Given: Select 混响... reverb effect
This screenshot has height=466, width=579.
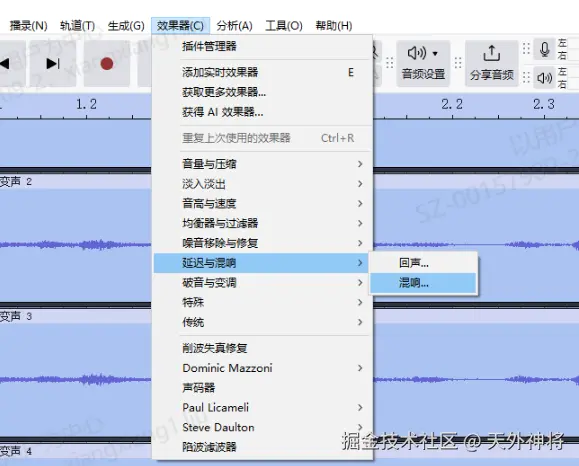Looking at the screenshot, I should (x=423, y=283).
